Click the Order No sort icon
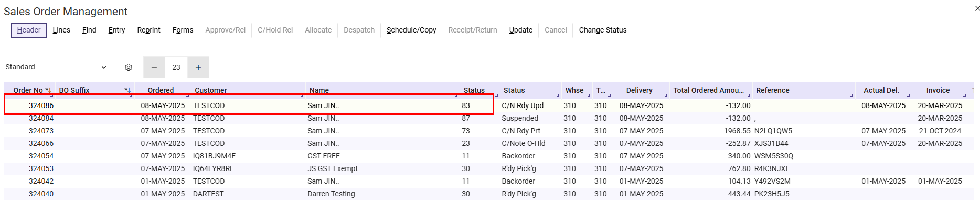This screenshot has width=980, height=201. coord(48,90)
